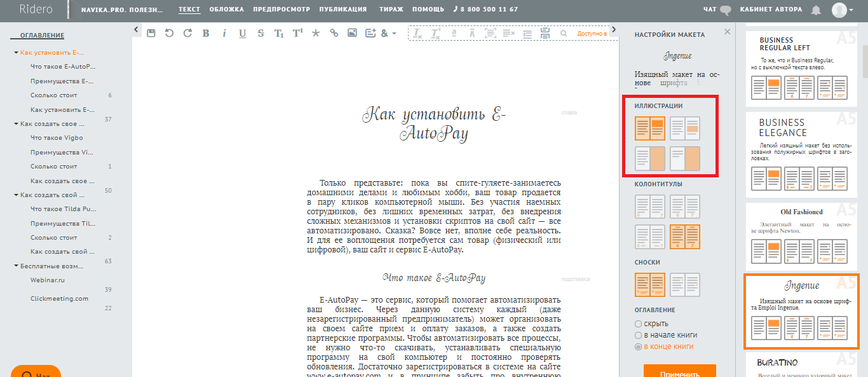
Task: Undo the last edit
Action: click(169, 34)
